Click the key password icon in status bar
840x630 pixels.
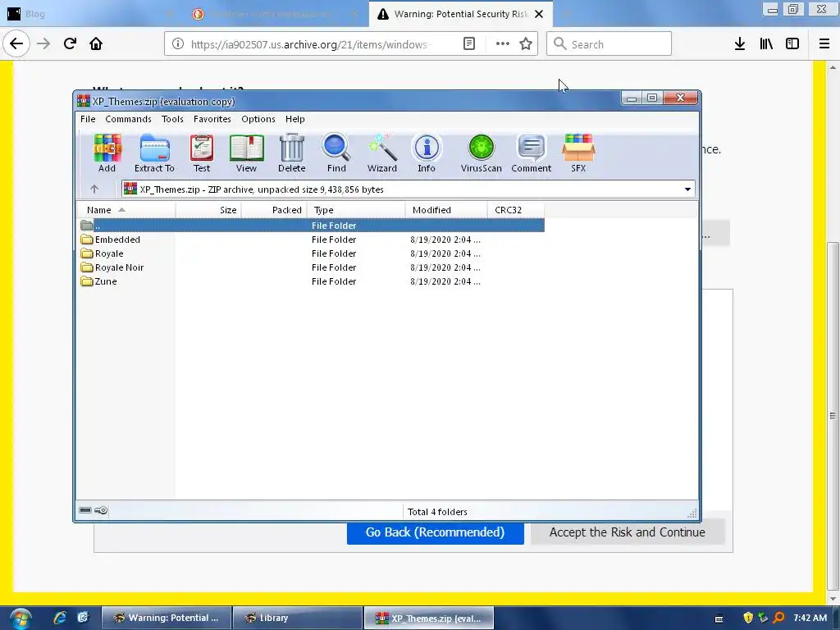pyautogui.click(x=101, y=510)
